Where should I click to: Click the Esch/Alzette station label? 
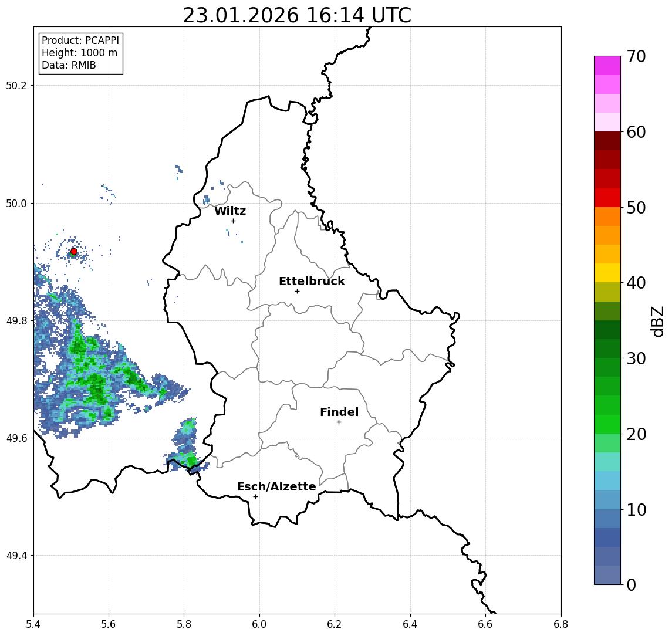(x=276, y=487)
